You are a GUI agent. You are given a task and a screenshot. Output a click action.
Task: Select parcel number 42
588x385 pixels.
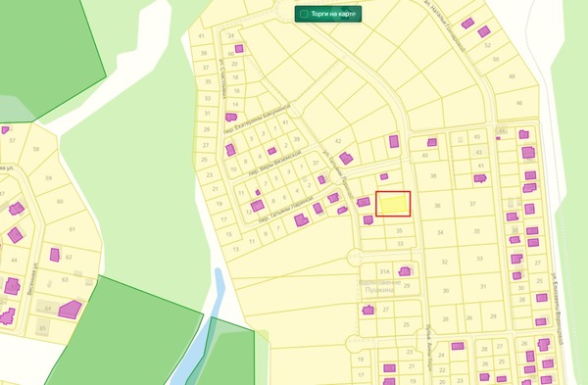coord(338,141)
